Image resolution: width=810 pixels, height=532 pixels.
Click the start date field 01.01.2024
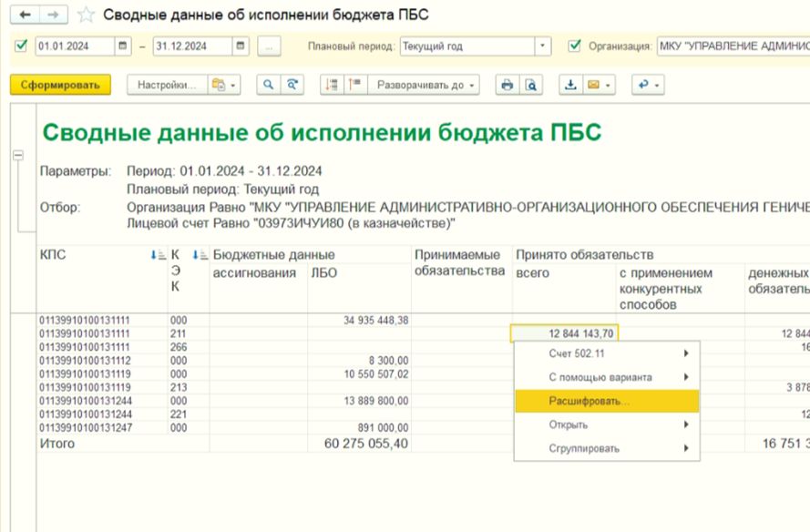click(75, 46)
